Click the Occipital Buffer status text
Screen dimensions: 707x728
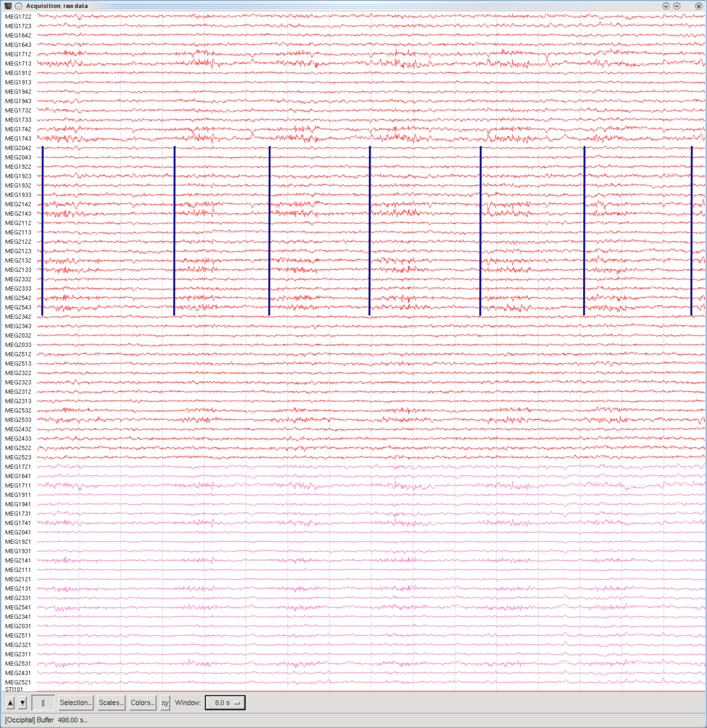pos(46,720)
